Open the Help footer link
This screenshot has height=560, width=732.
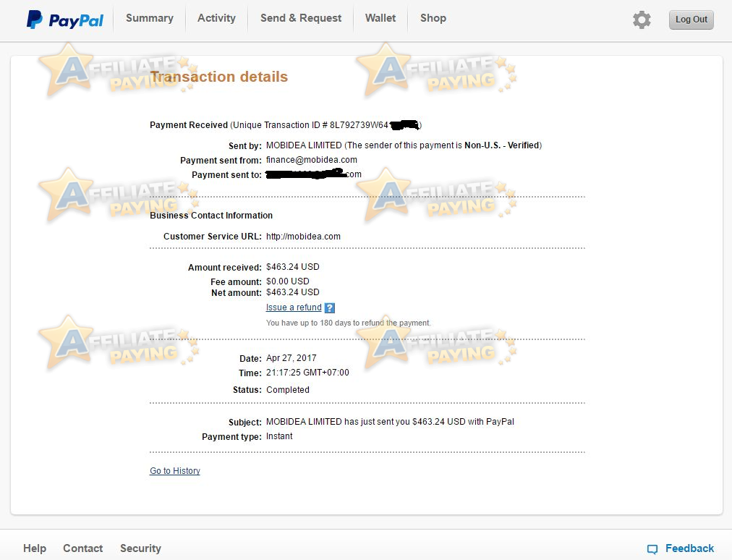(35, 548)
